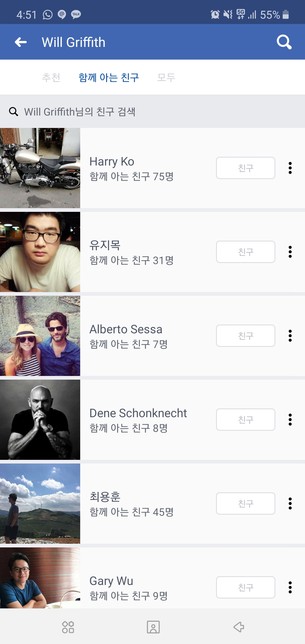The image size is (305, 644).
Task: Tap three-dot menu beside 최용훈
Action: click(290, 504)
